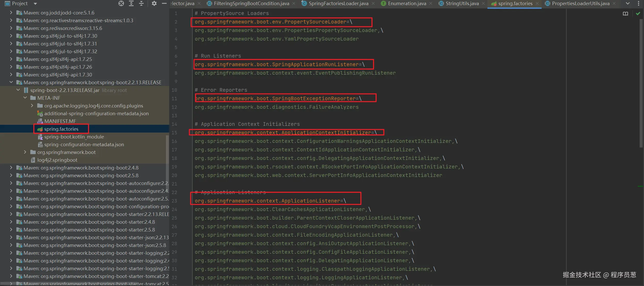Click the green inspection checkmark icon
The width and height of the screenshot is (644, 286).
point(638,14)
